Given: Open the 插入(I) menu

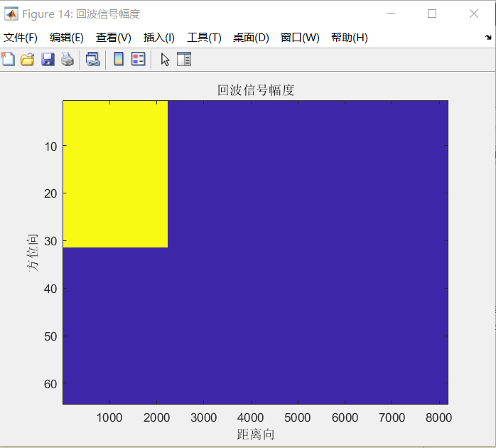Looking at the screenshot, I should [x=158, y=38].
